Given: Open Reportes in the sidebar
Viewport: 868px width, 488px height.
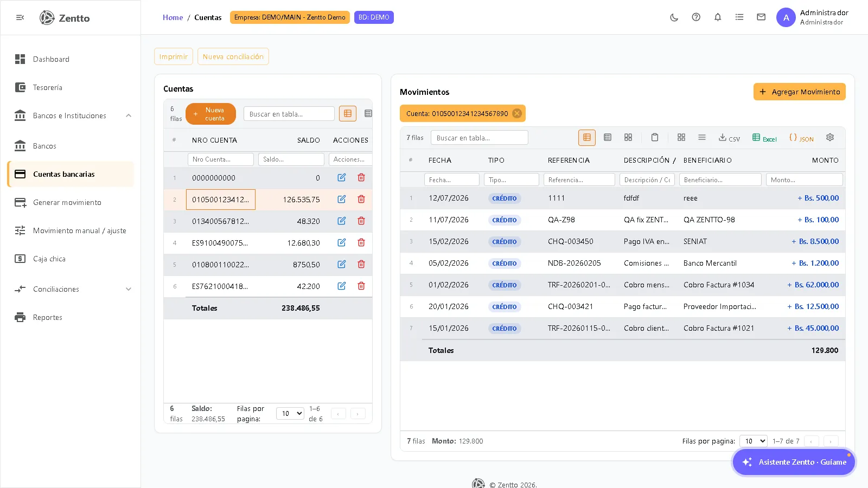Looking at the screenshot, I should click(71, 317).
